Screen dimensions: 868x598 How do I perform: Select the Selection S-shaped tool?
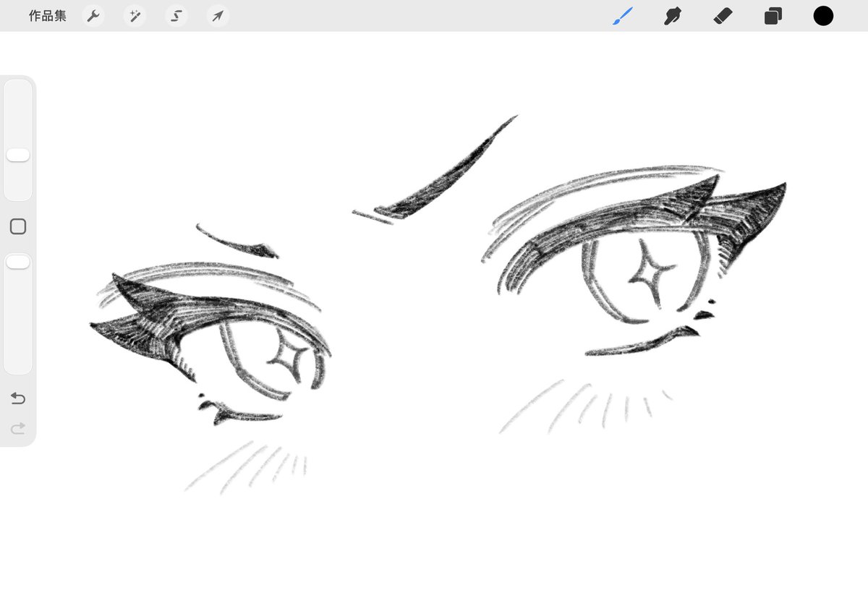click(176, 16)
